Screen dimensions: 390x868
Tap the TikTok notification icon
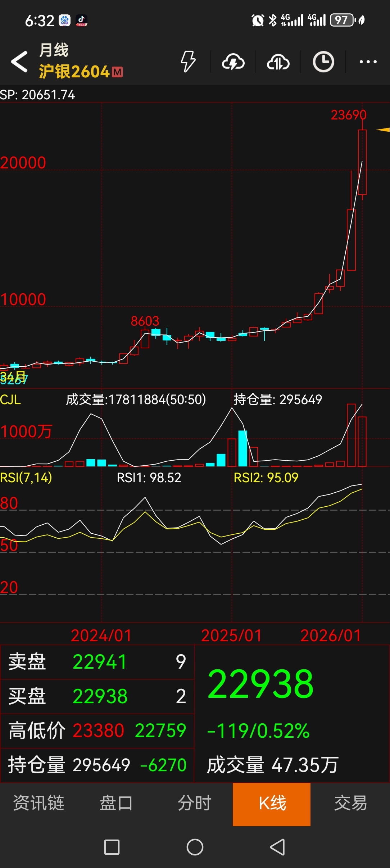tap(81, 20)
